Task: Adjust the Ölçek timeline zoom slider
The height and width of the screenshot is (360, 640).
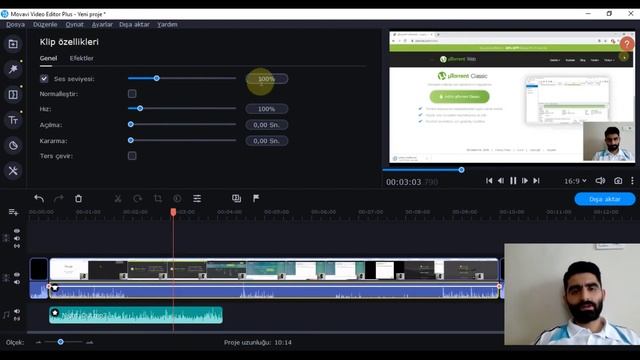Action: coord(60,342)
